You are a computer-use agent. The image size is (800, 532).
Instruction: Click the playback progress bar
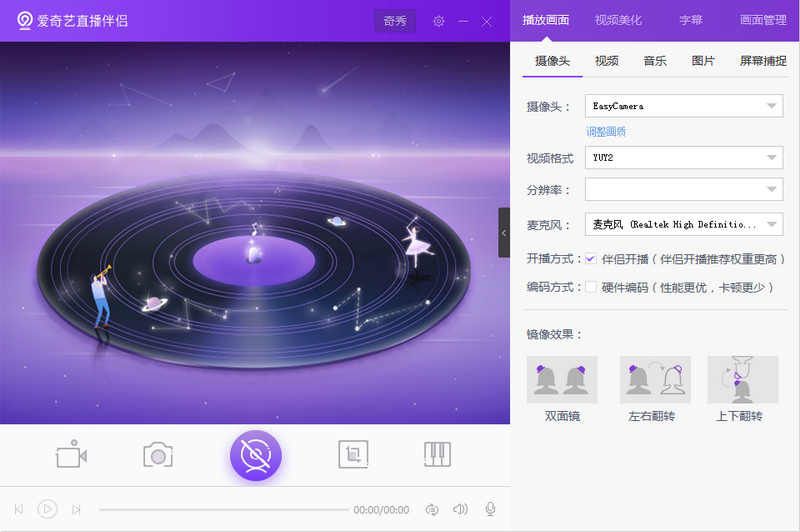coord(224,509)
